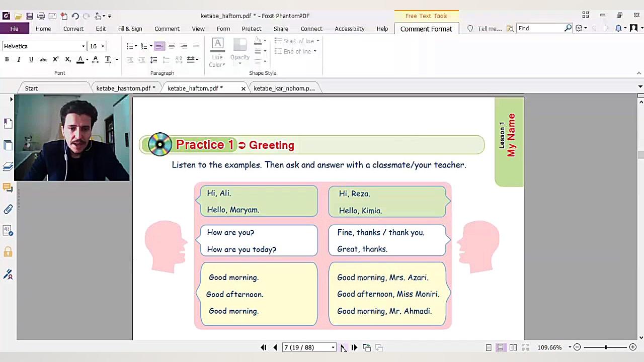Align text to the right
Viewport: 644px width, 362px height.
184,46
